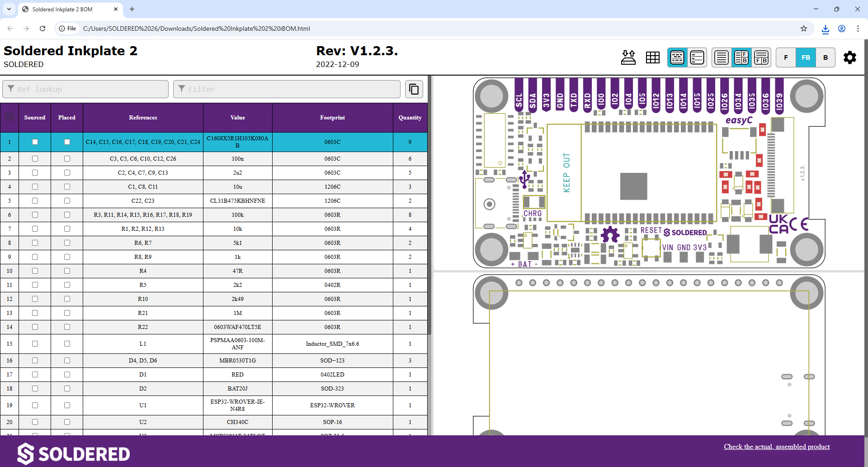Click the copy BOM to clipboard icon
868x467 pixels.
(414, 89)
